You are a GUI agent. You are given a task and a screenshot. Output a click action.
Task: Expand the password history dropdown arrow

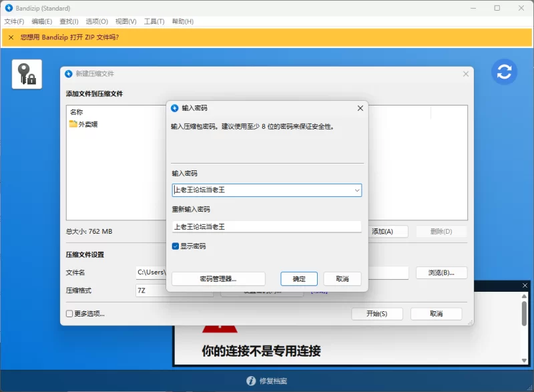point(357,190)
